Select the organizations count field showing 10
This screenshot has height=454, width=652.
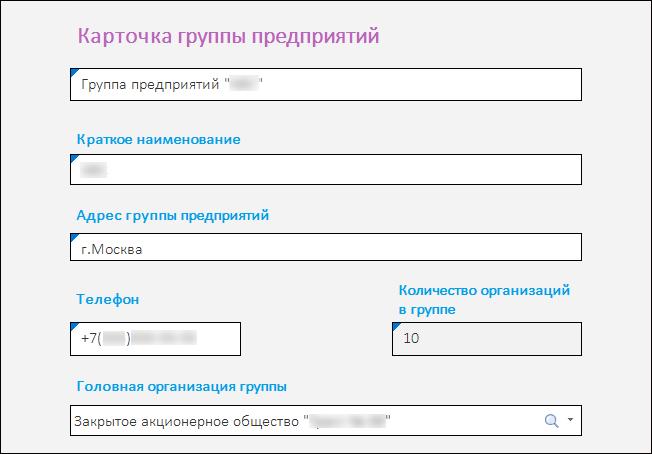coord(486,339)
